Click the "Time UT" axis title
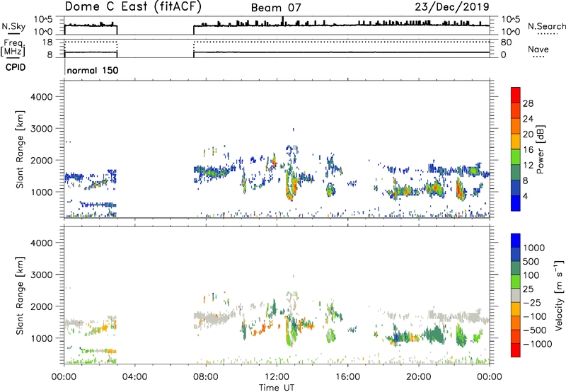The image size is (566, 392). (x=277, y=388)
